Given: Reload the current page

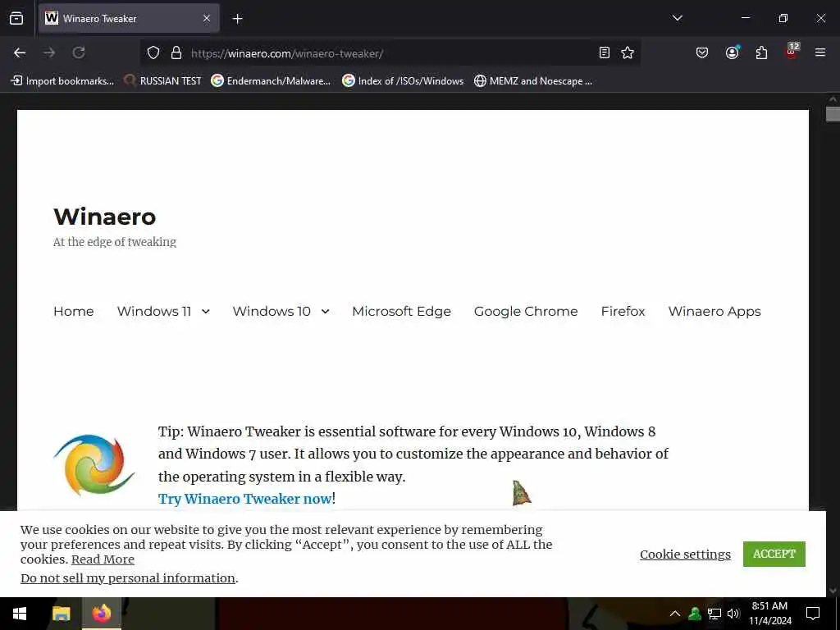Looking at the screenshot, I should pyautogui.click(x=79, y=52).
